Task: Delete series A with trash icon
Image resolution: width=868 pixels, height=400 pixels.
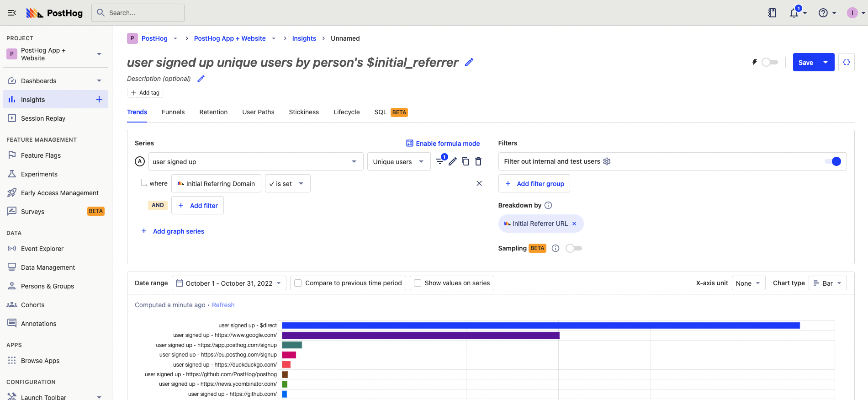Action: tap(478, 161)
